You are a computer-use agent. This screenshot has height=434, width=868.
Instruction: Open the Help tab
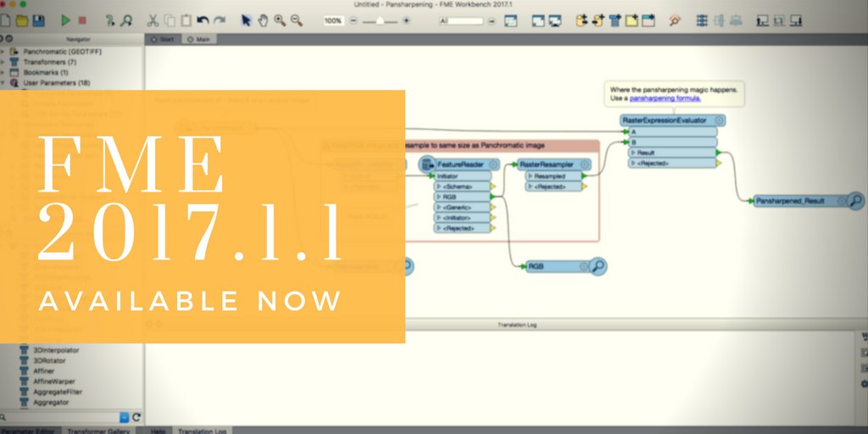159,431
